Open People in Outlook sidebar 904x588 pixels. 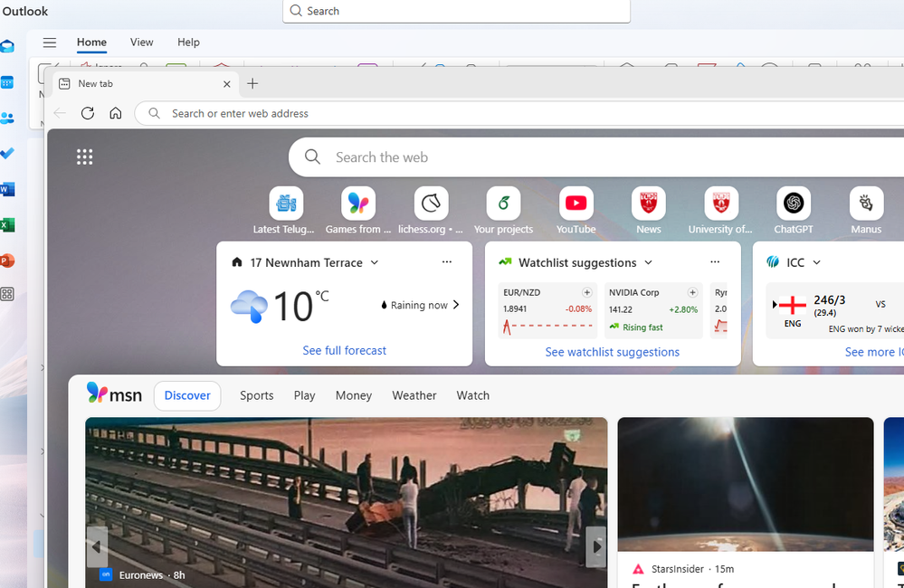[7, 119]
